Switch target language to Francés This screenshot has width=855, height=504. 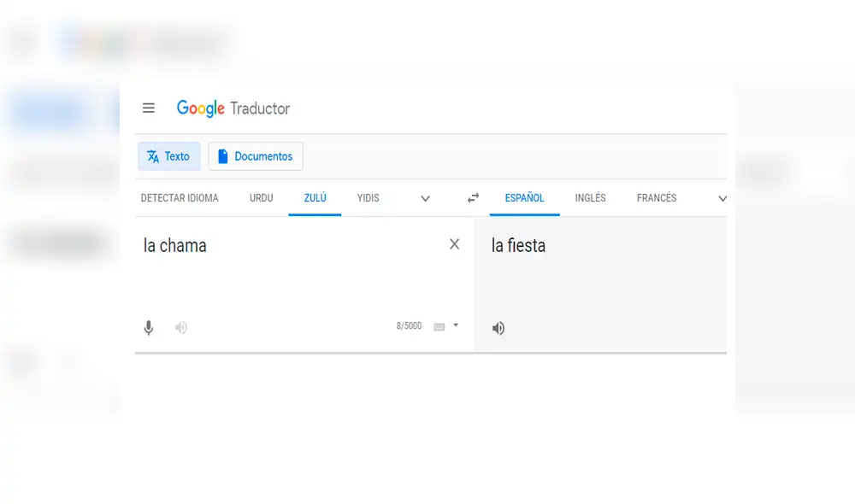[x=657, y=197]
